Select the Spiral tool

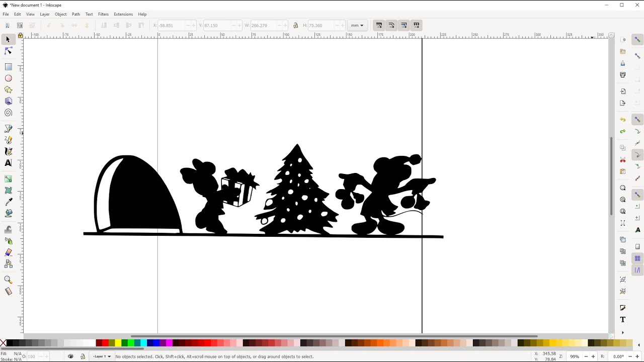tap(8, 113)
